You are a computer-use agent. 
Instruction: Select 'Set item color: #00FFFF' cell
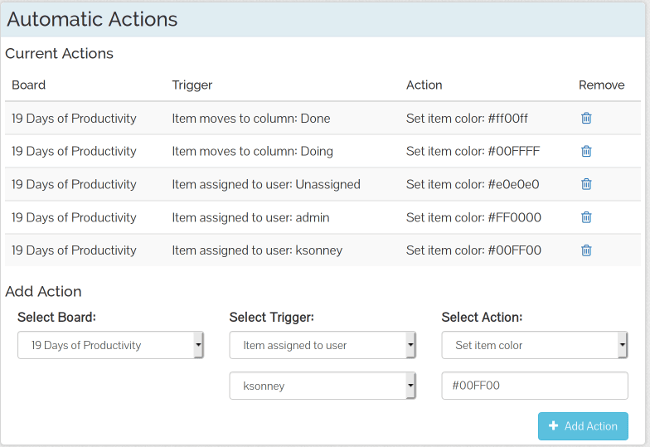click(469, 151)
